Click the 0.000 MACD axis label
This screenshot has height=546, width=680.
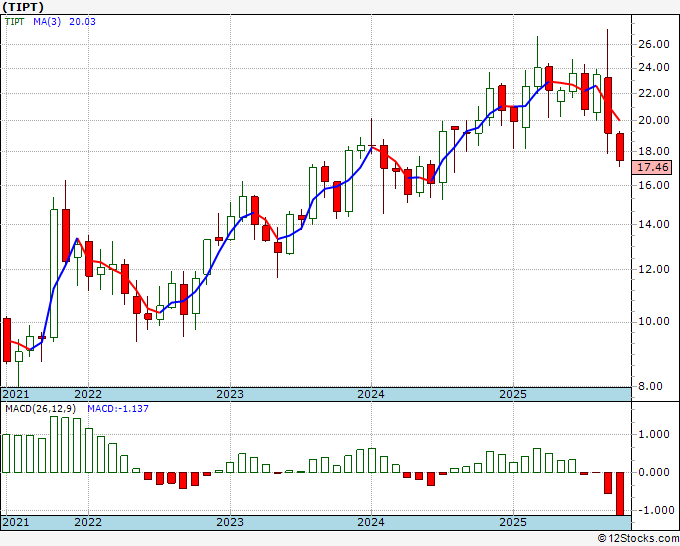654,472
